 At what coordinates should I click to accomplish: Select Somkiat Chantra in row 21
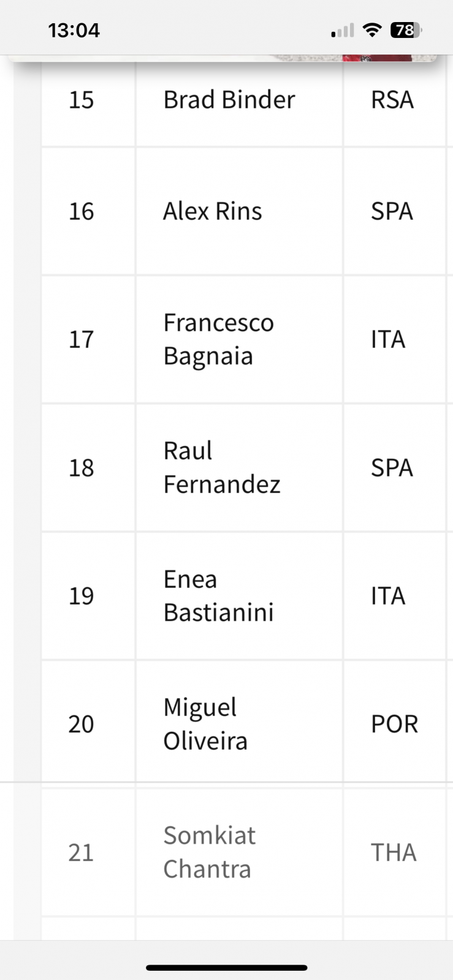pos(208,852)
